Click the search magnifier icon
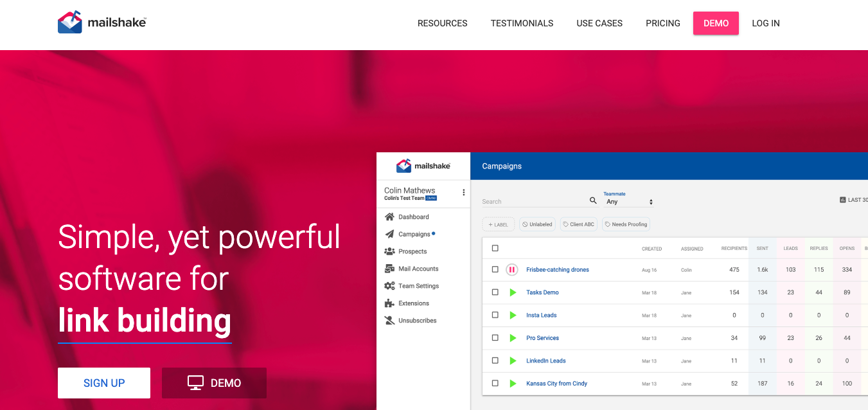 coord(593,201)
